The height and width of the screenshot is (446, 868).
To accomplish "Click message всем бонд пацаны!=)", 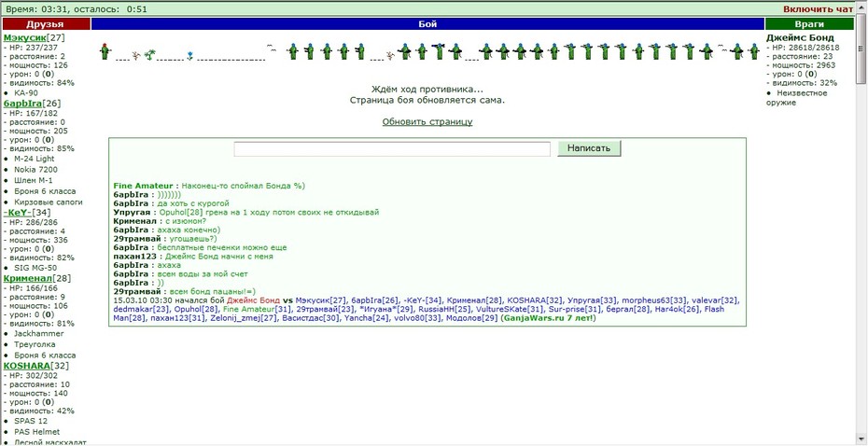I will (213, 292).
